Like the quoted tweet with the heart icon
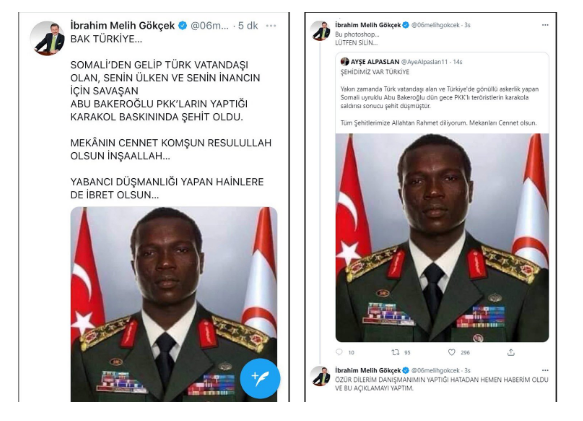583x421 pixels. (x=452, y=352)
